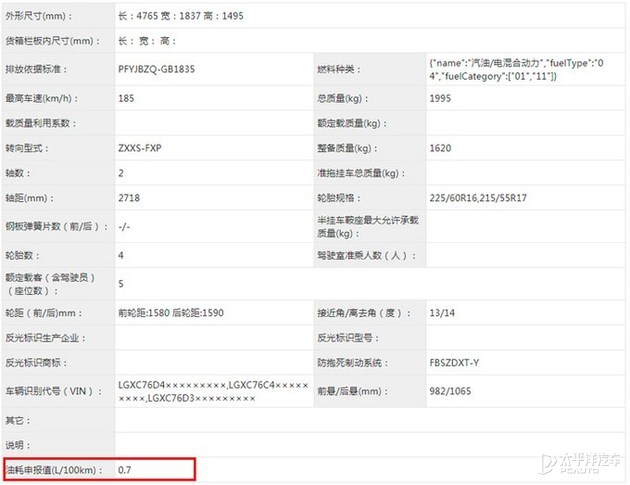Select the steering type 'ZXXS-FXP'
This screenshot has width=630, height=485.
point(140,148)
